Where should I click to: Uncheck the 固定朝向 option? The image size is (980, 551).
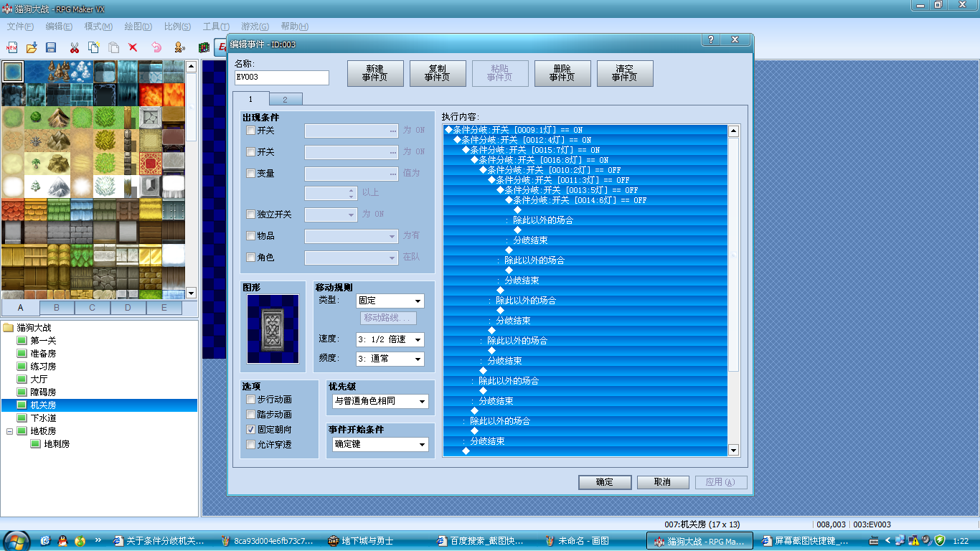pyautogui.click(x=250, y=429)
